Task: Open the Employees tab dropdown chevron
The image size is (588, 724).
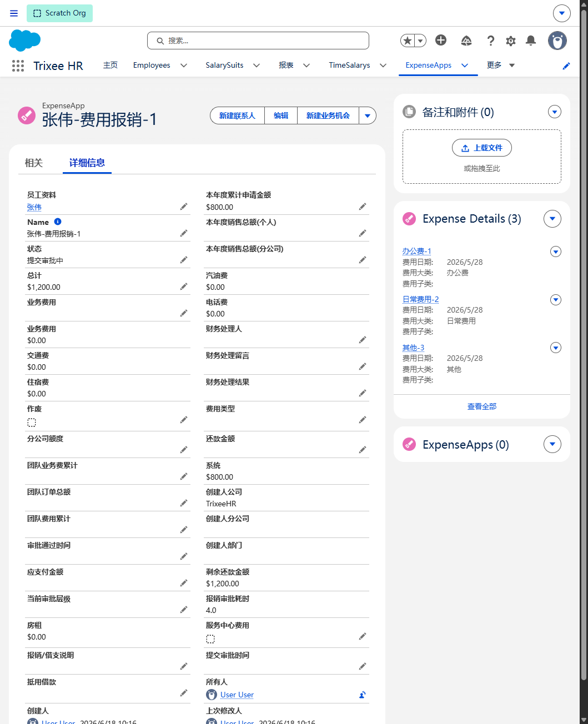Action: [184, 66]
